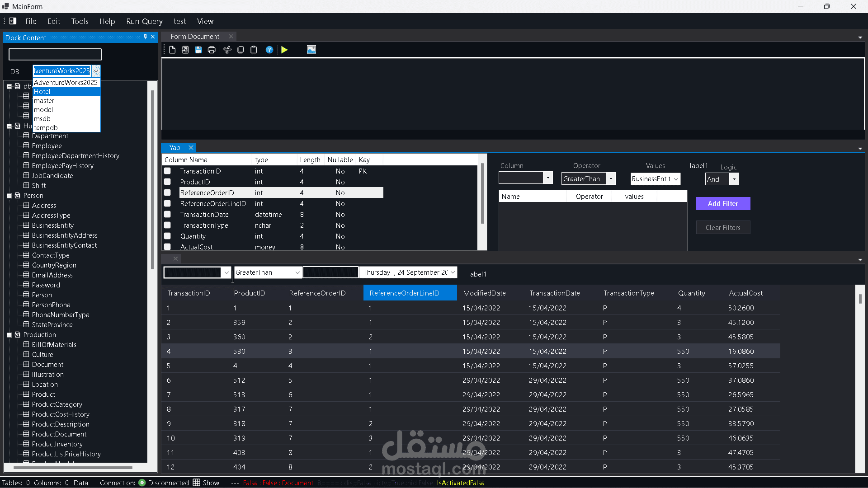Tick the ReferenceOrderID column checkbox
The width and height of the screenshot is (868, 488).
[167, 193]
